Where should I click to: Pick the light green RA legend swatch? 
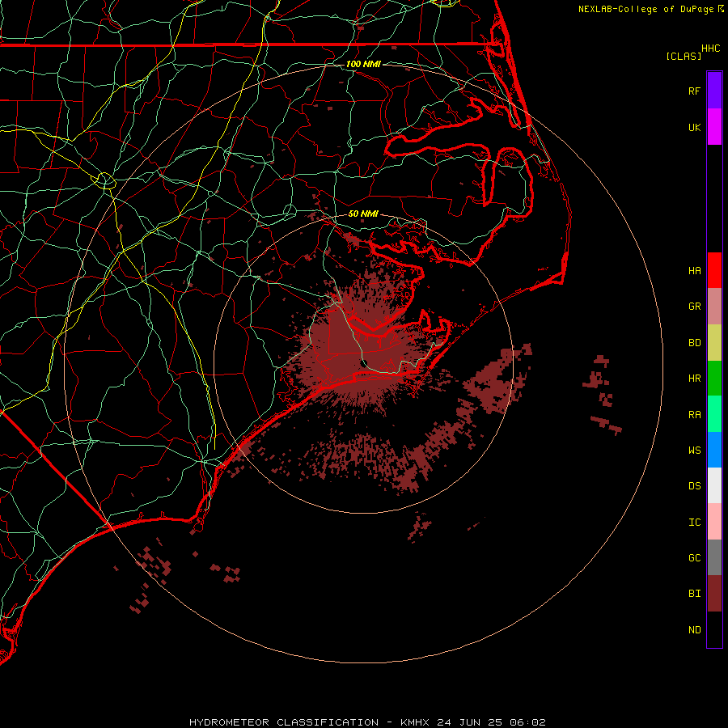[x=714, y=414]
